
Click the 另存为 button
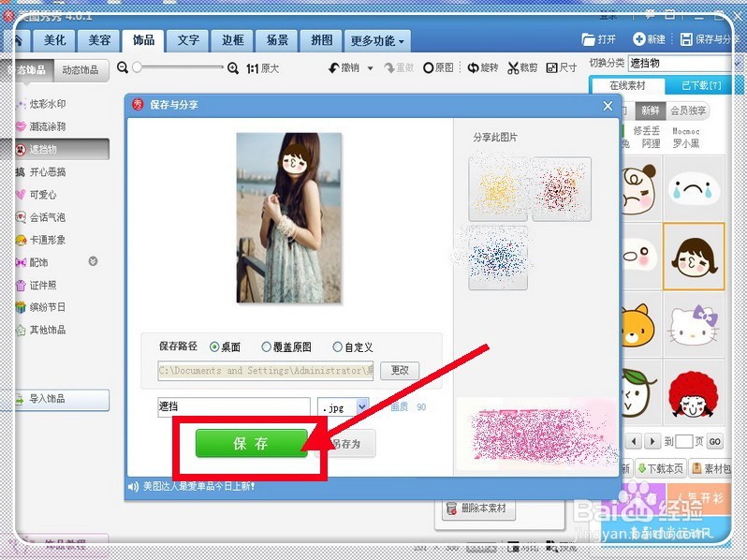pos(346,444)
